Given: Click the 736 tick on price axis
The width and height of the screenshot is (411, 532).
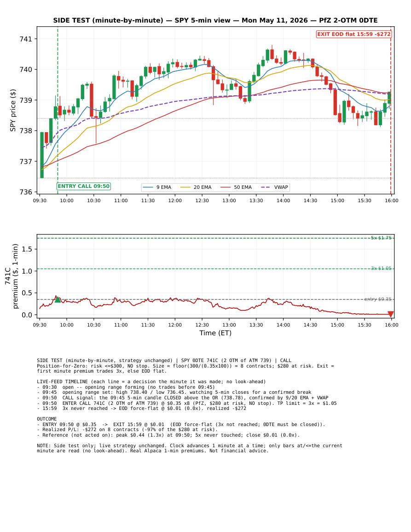Looking at the screenshot, I should pyautogui.click(x=26, y=192).
